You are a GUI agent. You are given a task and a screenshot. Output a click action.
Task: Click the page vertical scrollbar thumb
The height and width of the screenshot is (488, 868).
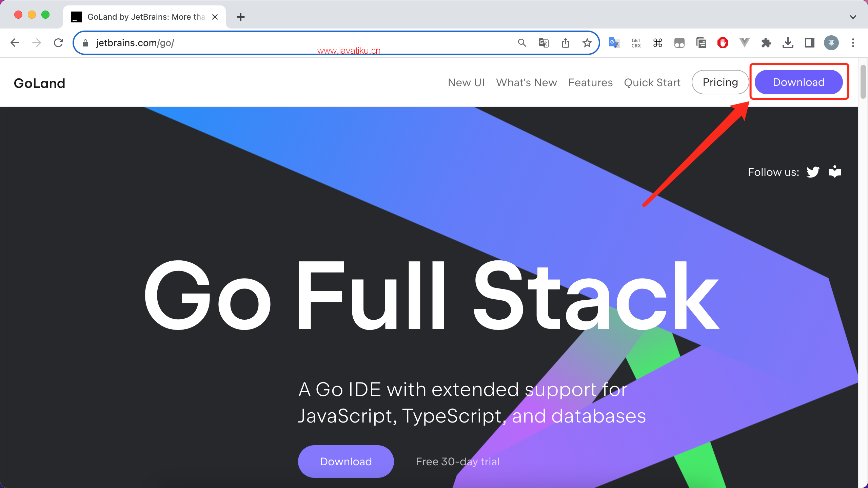tap(863, 81)
